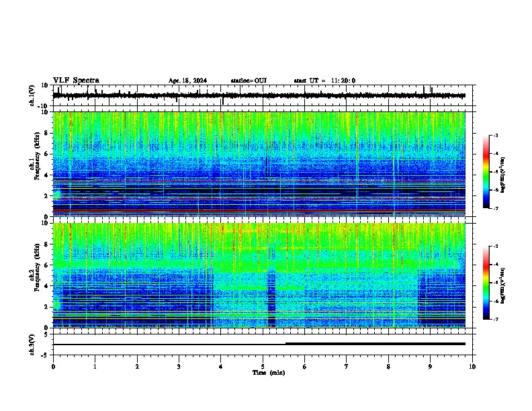This screenshot has width=532, height=411.
Task: Click time tick label '10' on x-axis
Action: pos(472,367)
